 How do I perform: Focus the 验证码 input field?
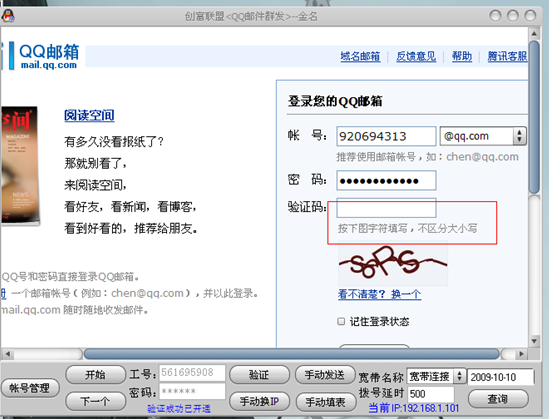(386, 208)
